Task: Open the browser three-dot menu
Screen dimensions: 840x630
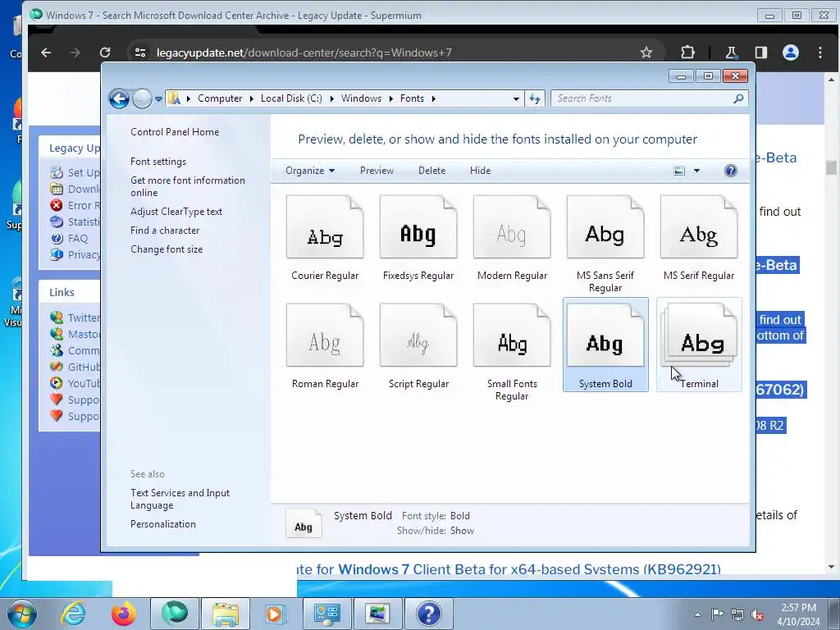Action: click(820, 52)
